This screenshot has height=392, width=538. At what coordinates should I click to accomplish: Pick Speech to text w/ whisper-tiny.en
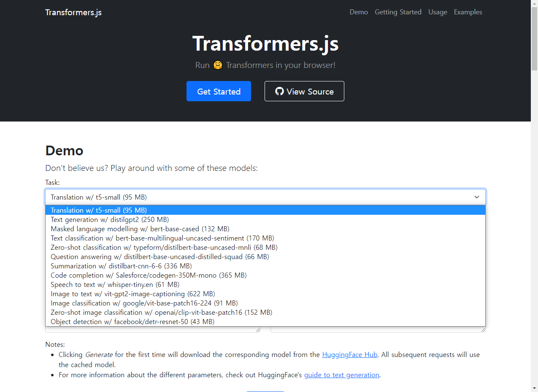(x=265, y=284)
